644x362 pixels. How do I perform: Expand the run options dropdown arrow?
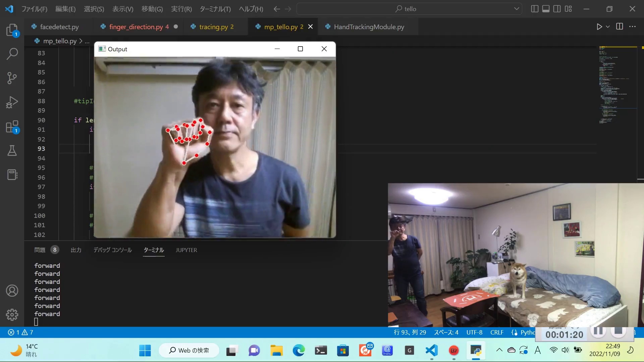[x=608, y=26]
